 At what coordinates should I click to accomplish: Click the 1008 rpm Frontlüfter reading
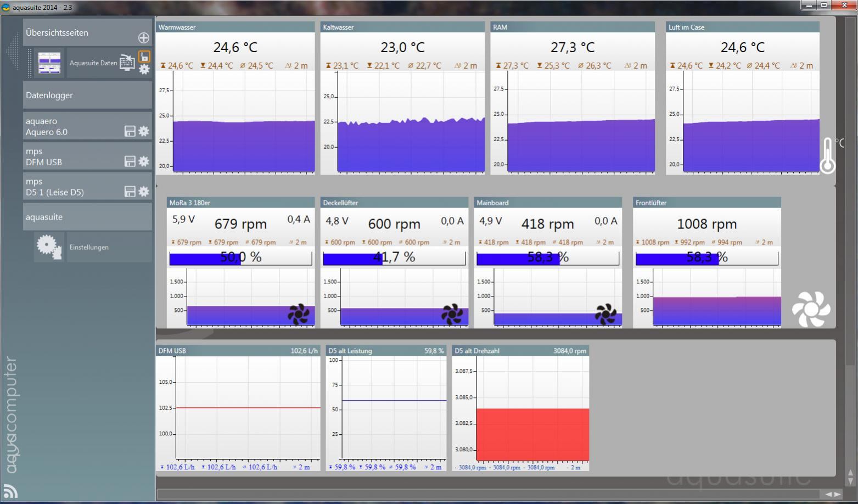tap(706, 224)
